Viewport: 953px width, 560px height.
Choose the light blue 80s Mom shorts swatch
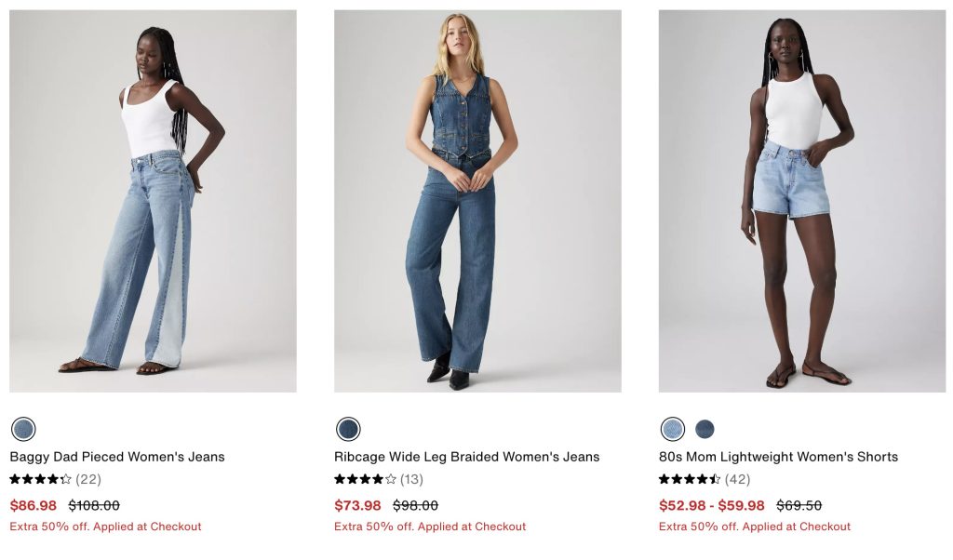point(672,429)
